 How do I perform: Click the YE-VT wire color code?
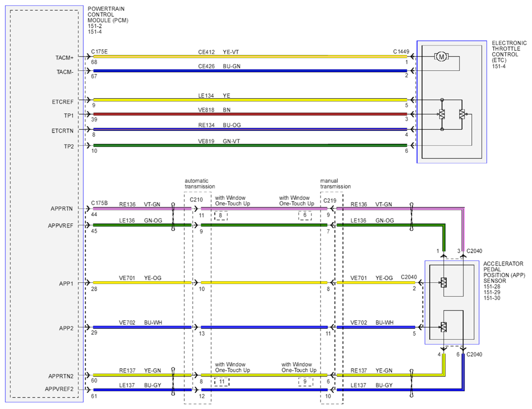231,52
